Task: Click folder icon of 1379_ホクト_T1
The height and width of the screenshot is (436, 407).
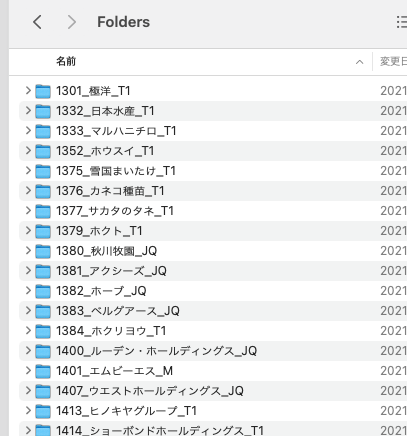Action: tap(43, 231)
